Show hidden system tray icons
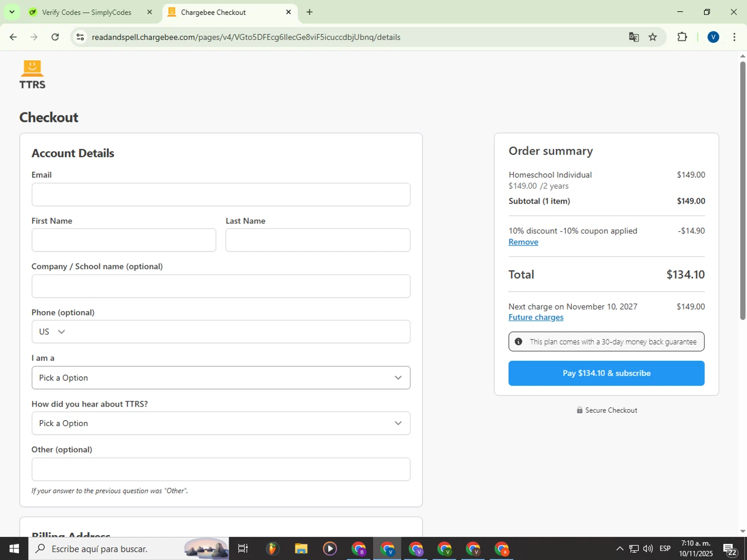The image size is (747, 560). click(x=620, y=549)
